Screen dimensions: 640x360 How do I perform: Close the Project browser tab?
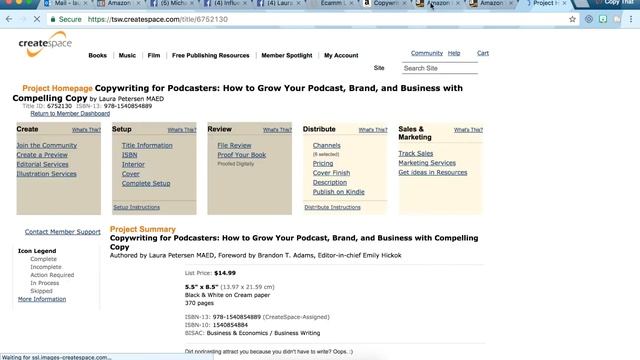point(564,3)
